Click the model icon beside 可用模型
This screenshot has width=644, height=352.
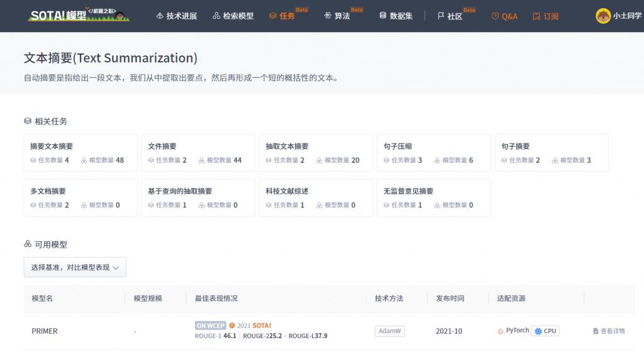click(28, 244)
